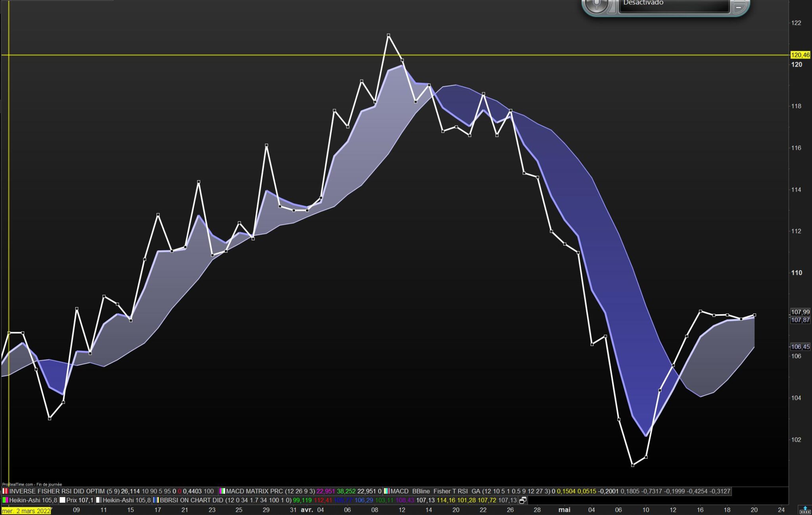Screen dimensions: 812x515
Task: Click the grey-white Heikin-Ashi color icon
Action: click(99, 500)
